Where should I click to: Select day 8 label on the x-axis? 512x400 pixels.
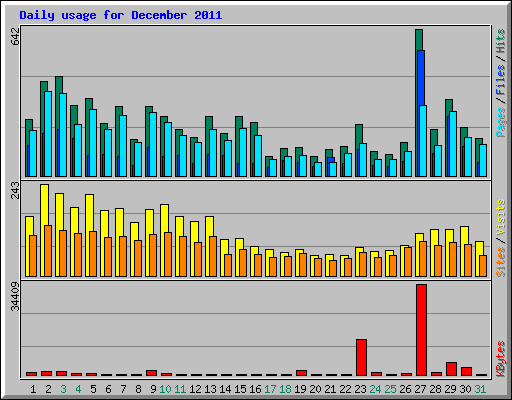(x=138, y=389)
